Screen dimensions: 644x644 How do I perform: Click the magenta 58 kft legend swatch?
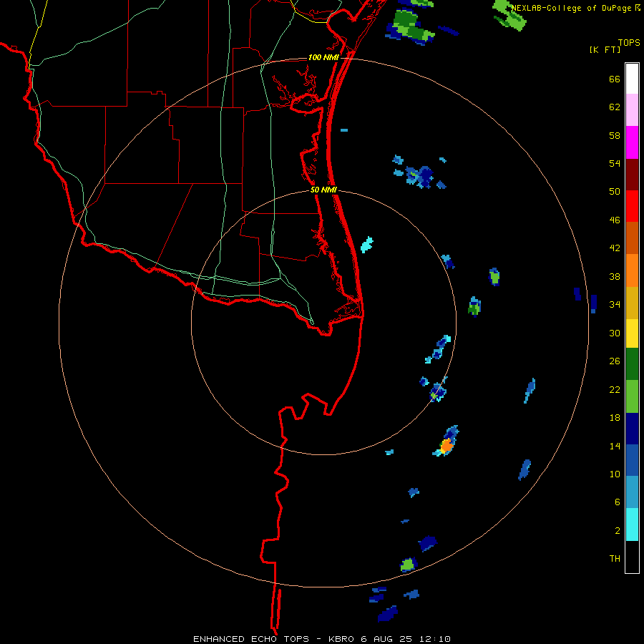632,142
